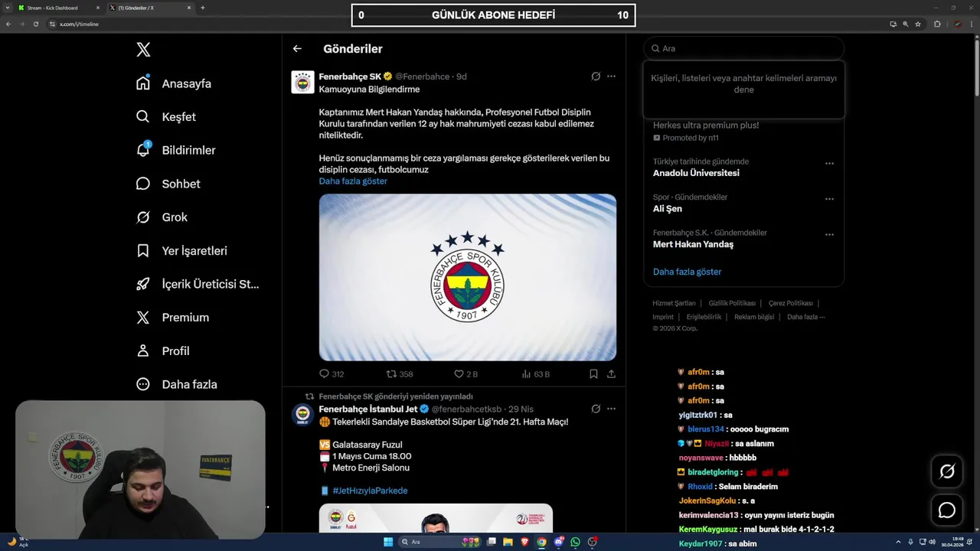Switch to Gönderiler / X browser tab

[x=149, y=8]
